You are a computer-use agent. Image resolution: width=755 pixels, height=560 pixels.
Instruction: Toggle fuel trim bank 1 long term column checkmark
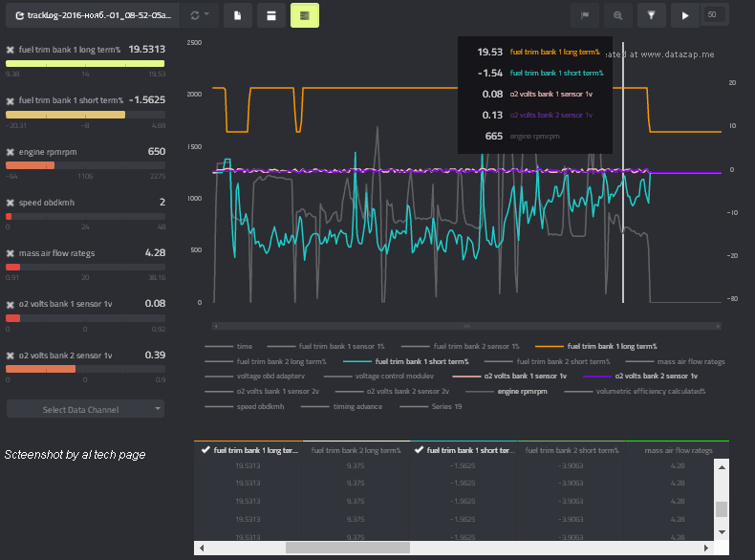point(205,449)
